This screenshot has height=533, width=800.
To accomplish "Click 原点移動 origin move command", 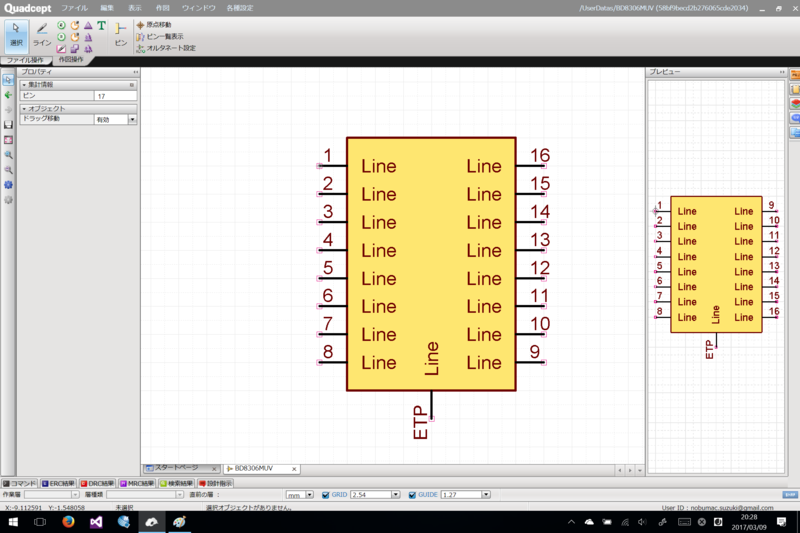I will coord(154,24).
